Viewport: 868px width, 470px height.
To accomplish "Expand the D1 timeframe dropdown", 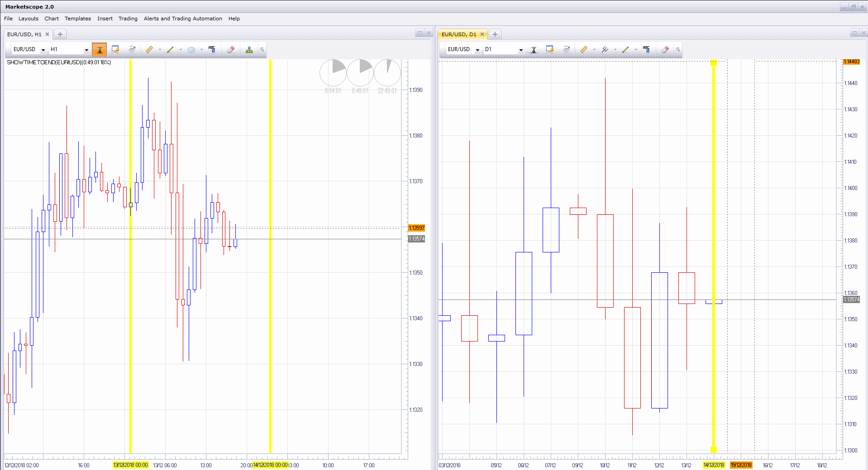I will click(x=520, y=50).
